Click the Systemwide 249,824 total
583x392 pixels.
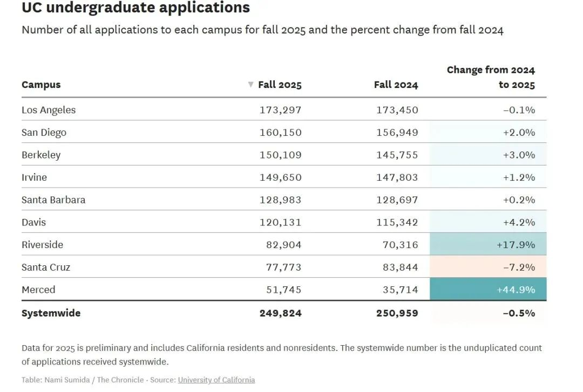pos(280,313)
